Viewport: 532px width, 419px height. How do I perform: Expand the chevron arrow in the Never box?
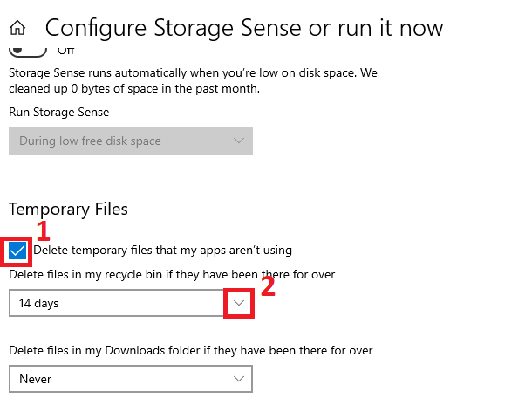[239, 379]
